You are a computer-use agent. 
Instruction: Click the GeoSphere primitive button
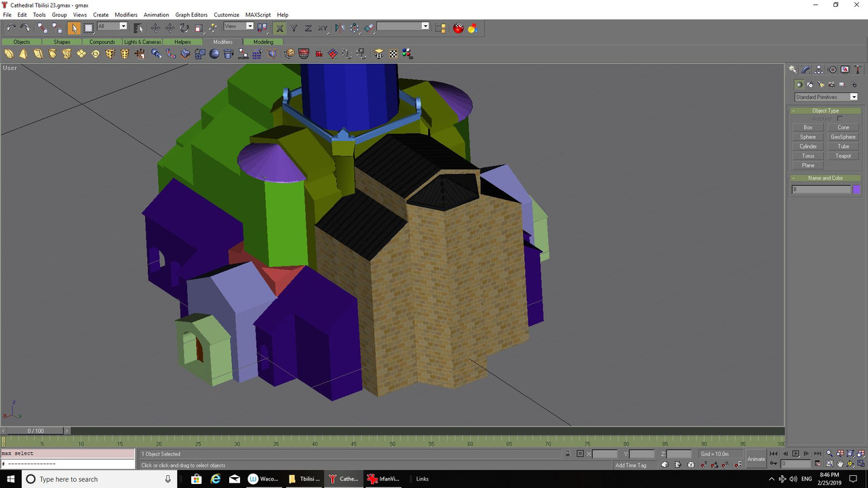(843, 137)
